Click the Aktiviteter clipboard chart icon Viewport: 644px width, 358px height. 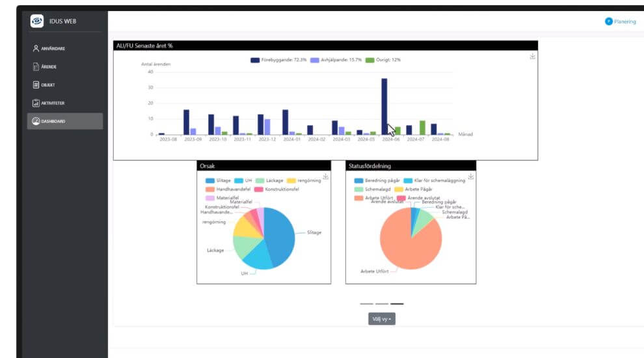pos(36,103)
